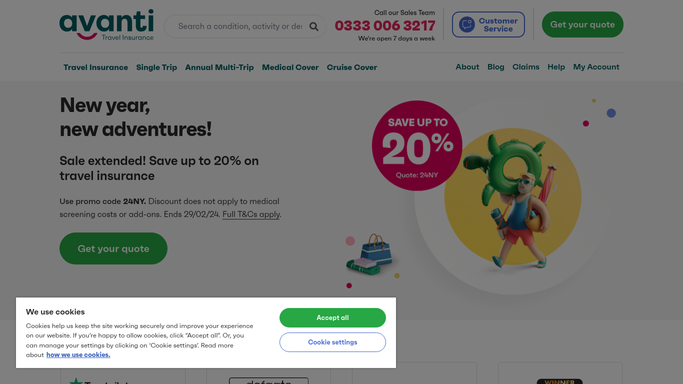The height and width of the screenshot is (384, 683).
Task: Open My Account link
Action: 596,67
